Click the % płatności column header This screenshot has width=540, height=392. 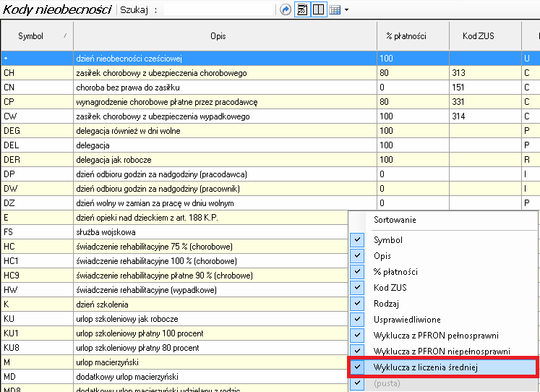pyautogui.click(x=413, y=36)
